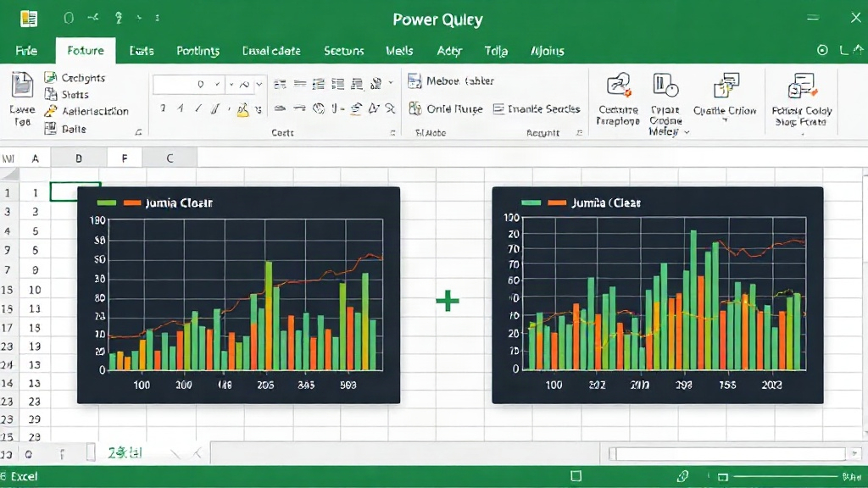
Task: Expand the Cyattle Crliow dropdown arrow
Action: [x=725, y=121]
